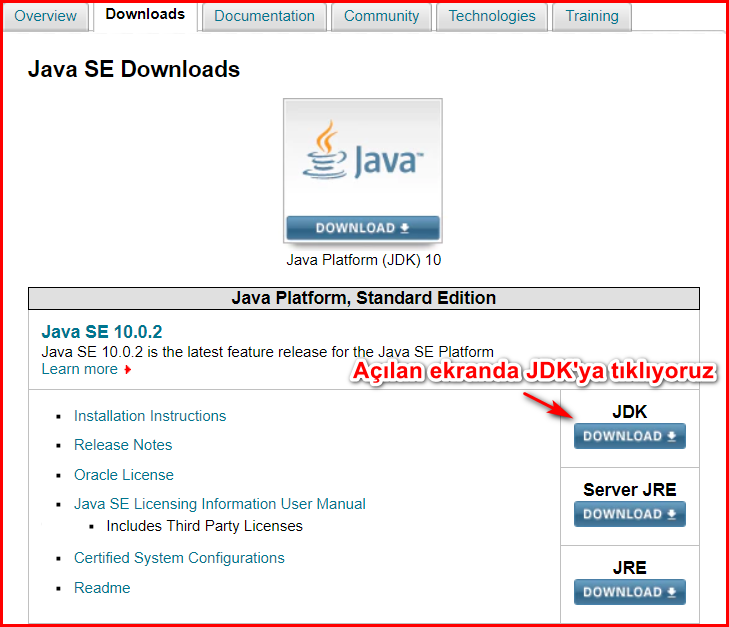Open the Release Notes link
The image size is (729, 627).
click(123, 445)
